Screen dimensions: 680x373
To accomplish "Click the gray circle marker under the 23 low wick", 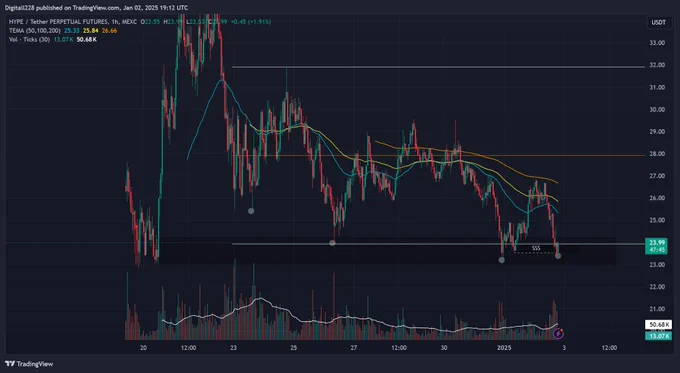I will point(251,211).
